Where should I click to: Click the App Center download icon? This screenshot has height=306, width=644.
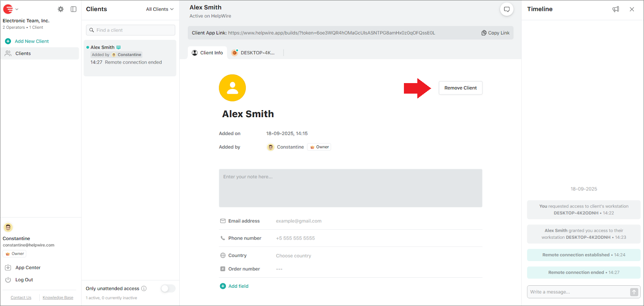tap(8, 267)
